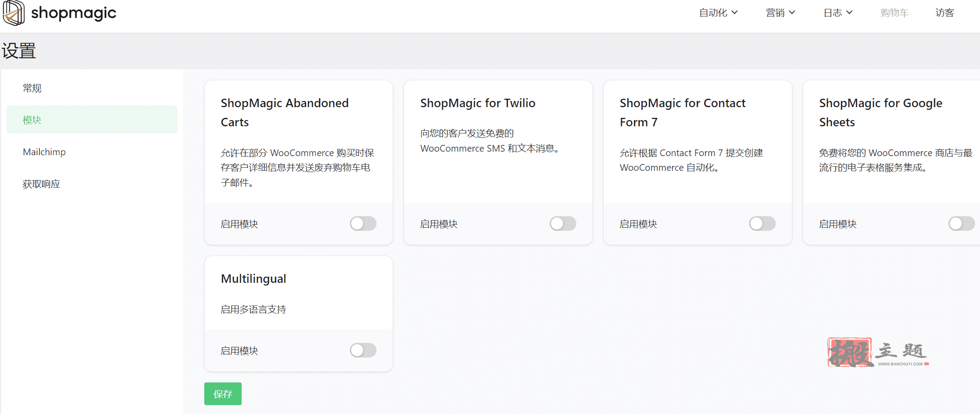Click the ShopMagic for Google Sheets title
This screenshot has height=414, width=980.
[881, 113]
